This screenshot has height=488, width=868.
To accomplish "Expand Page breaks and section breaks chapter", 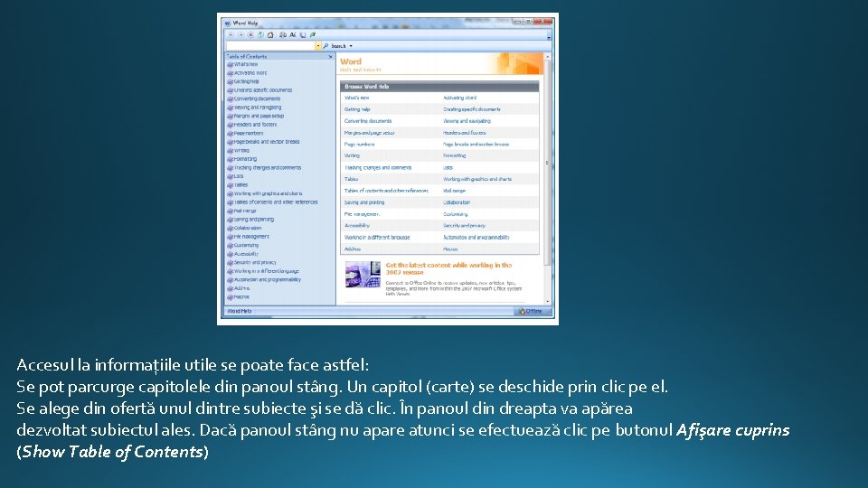I will pyautogui.click(x=263, y=142).
